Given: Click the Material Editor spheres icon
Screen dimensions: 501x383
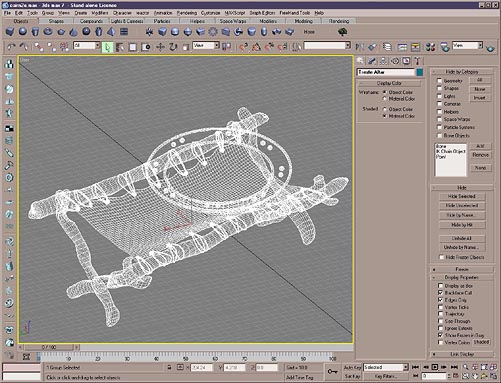Looking at the screenshot, I should click(x=430, y=47).
